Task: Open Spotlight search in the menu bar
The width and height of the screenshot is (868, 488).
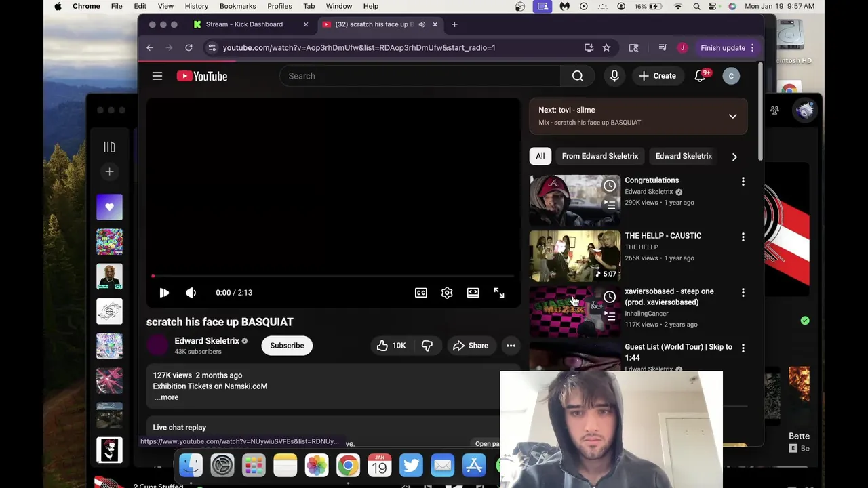Action: (x=697, y=6)
